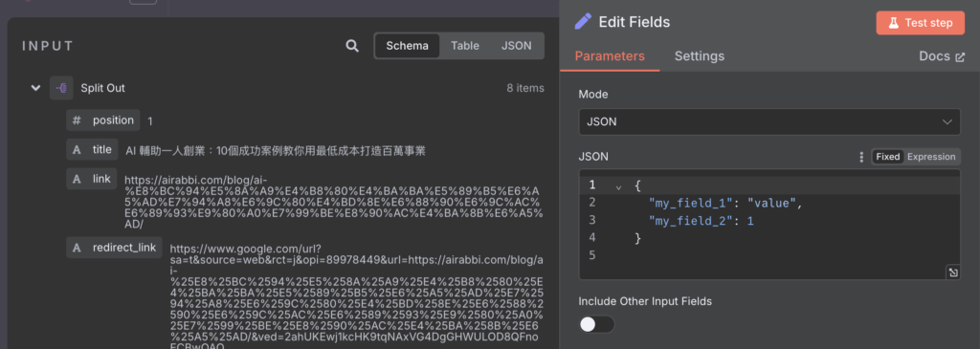The width and height of the screenshot is (980, 349).
Task: Click inside the JSON code editor
Action: pos(769,224)
